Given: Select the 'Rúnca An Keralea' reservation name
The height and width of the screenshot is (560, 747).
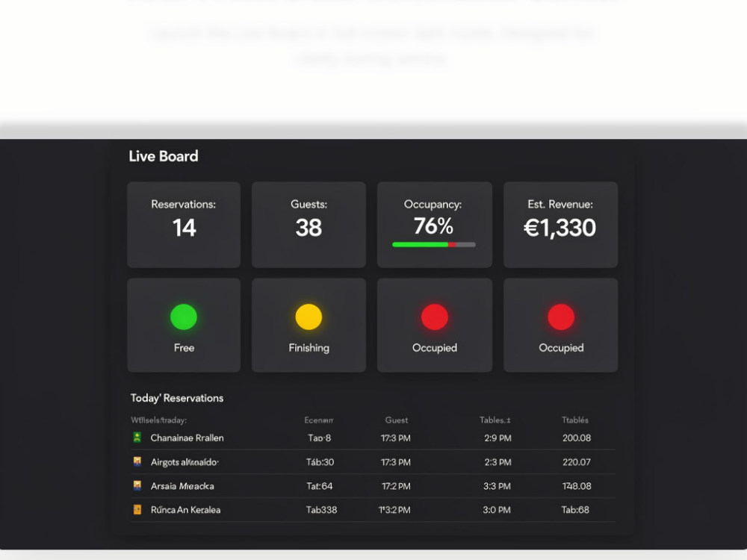Looking at the screenshot, I should (x=185, y=510).
